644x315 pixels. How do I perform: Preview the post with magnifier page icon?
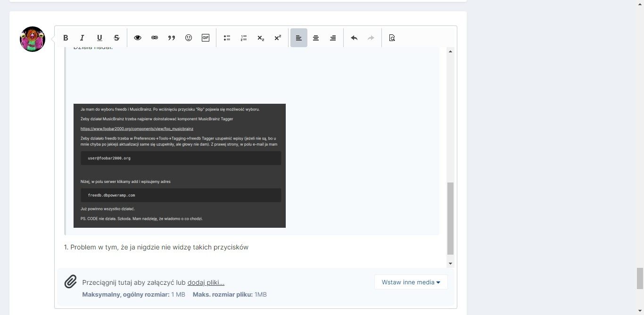392,38
